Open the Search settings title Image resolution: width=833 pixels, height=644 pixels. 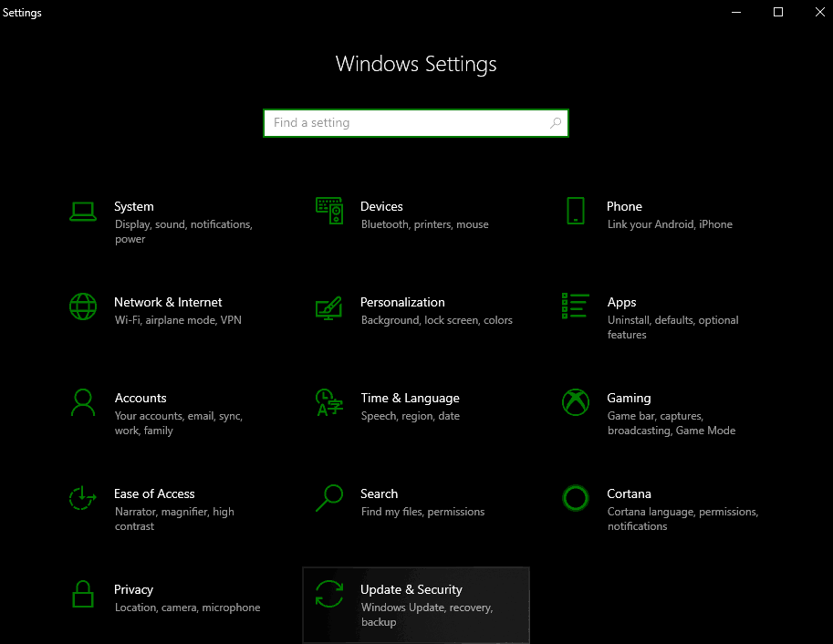click(x=380, y=493)
